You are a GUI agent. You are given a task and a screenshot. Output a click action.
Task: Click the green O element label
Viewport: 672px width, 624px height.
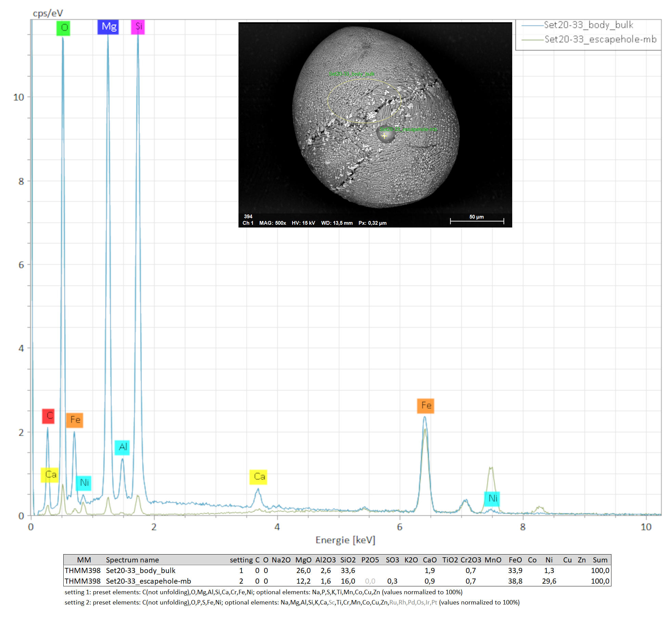63,28
